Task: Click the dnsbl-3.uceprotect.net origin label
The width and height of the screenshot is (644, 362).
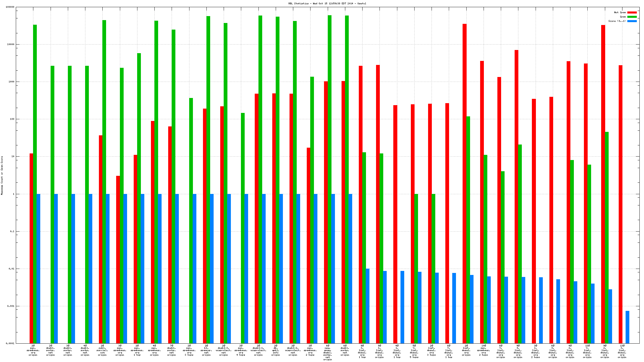Action: pos(224,350)
